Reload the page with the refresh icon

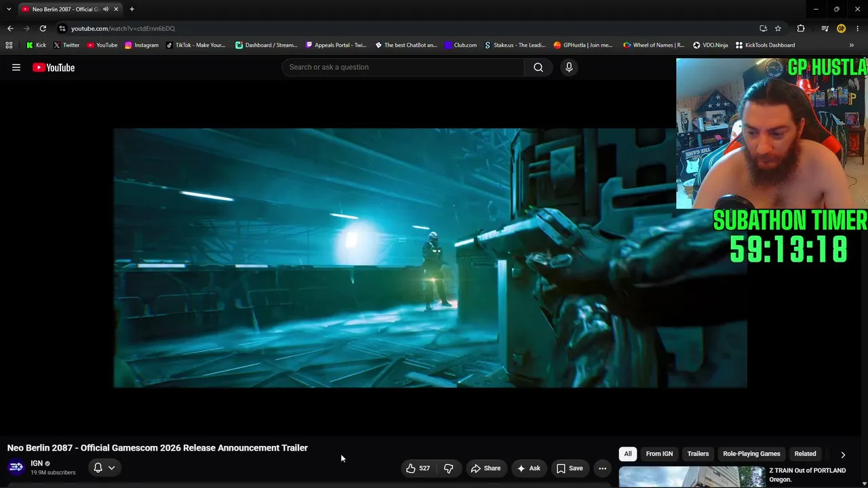pyautogui.click(x=43, y=28)
